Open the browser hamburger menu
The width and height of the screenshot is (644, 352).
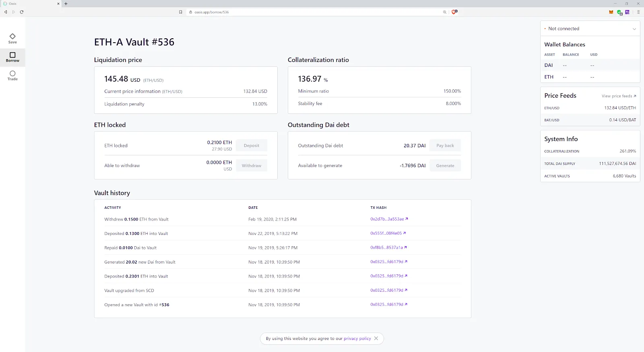pos(638,12)
